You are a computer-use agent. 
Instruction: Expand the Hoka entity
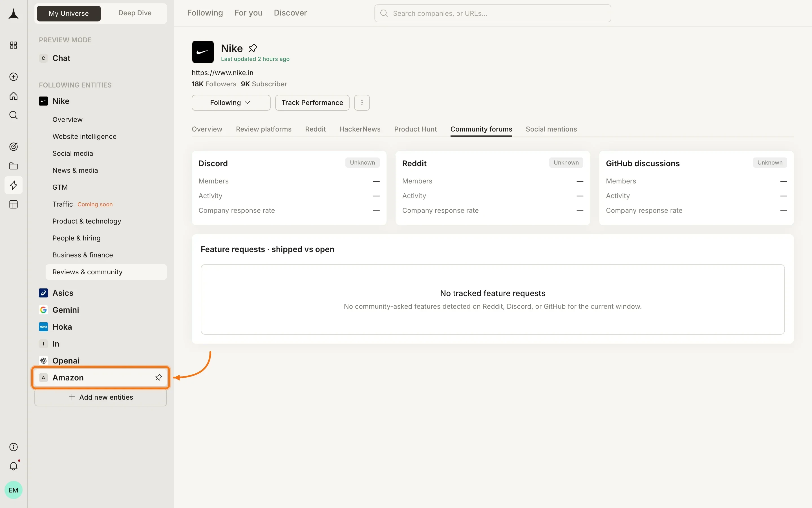click(x=101, y=327)
